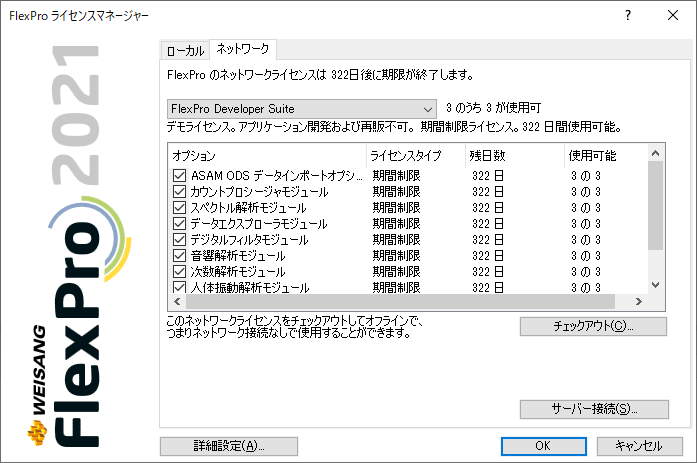This screenshot has height=463, width=697.
Task: Open 詳細設定(A)... dialog
Action: (x=228, y=445)
